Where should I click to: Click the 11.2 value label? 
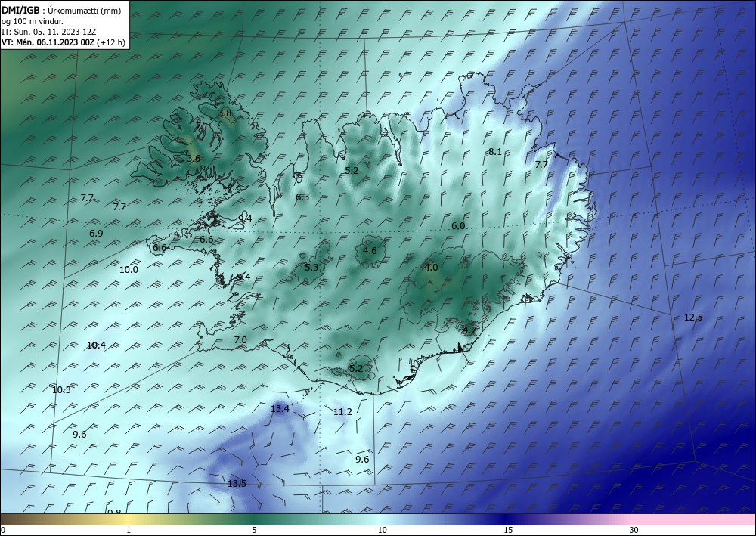click(342, 412)
